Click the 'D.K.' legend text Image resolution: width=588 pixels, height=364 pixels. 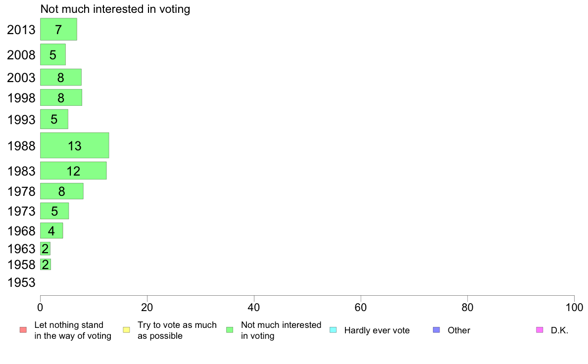[x=559, y=330]
